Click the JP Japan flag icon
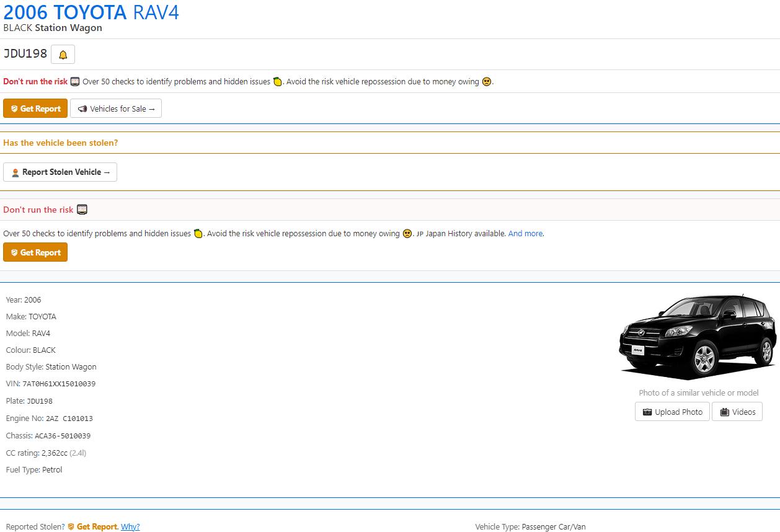 coord(420,234)
